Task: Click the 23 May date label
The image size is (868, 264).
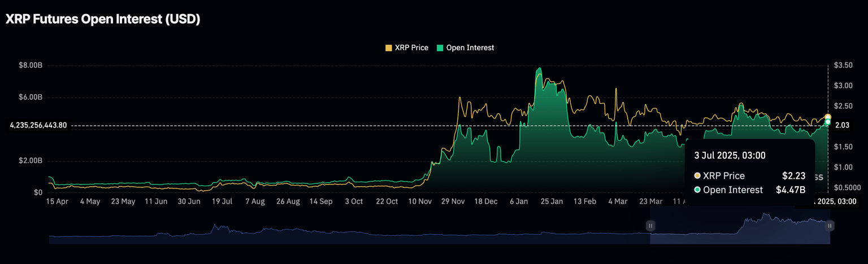Action: (123, 201)
